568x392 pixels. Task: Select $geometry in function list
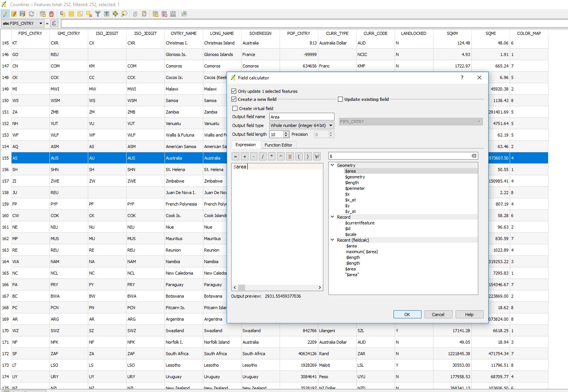point(355,177)
